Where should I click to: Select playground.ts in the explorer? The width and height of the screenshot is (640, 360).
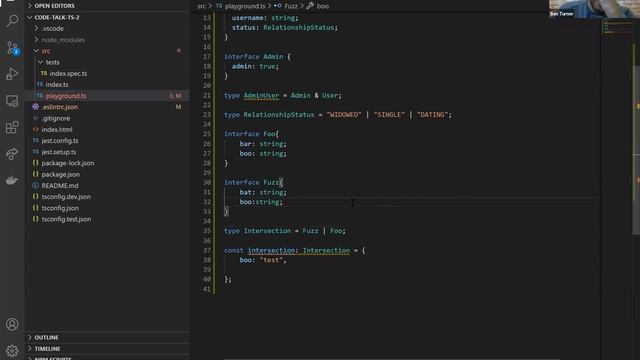[x=108, y=96]
